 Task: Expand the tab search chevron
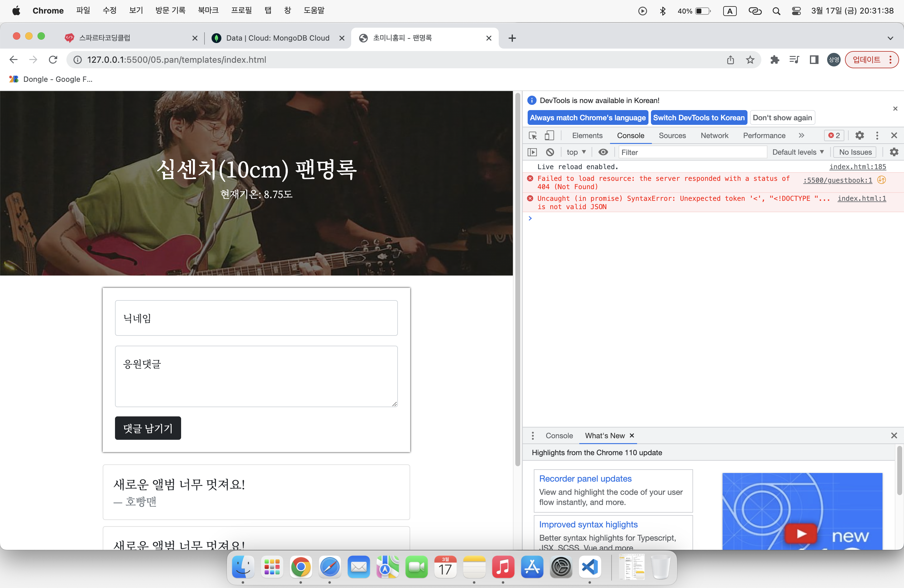pyautogui.click(x=890, y=38)
